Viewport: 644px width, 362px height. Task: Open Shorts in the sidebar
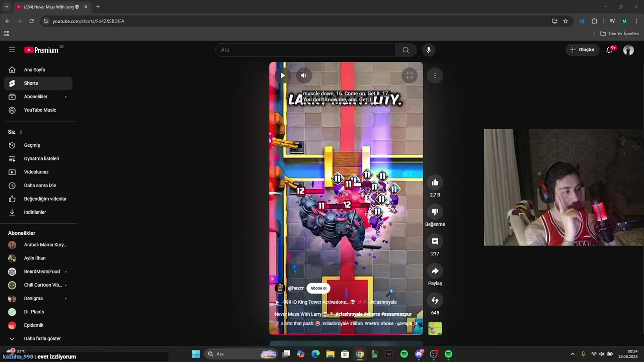tap(38, 83)
